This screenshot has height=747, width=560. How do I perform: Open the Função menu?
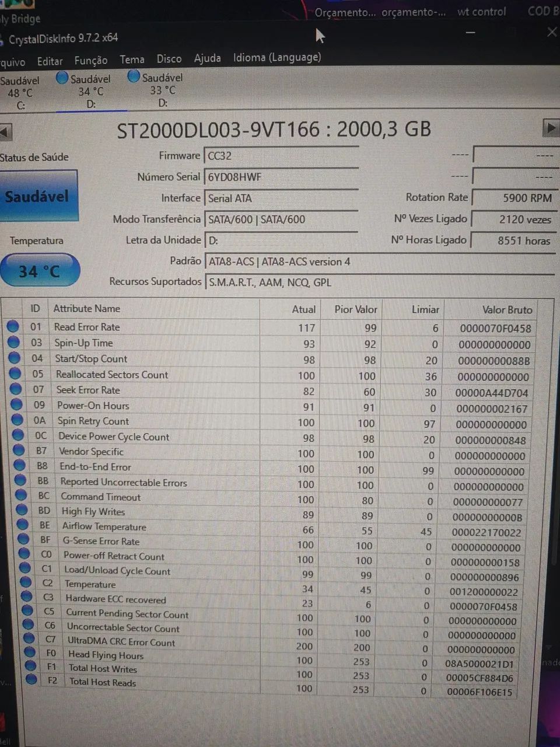(90, 60)
